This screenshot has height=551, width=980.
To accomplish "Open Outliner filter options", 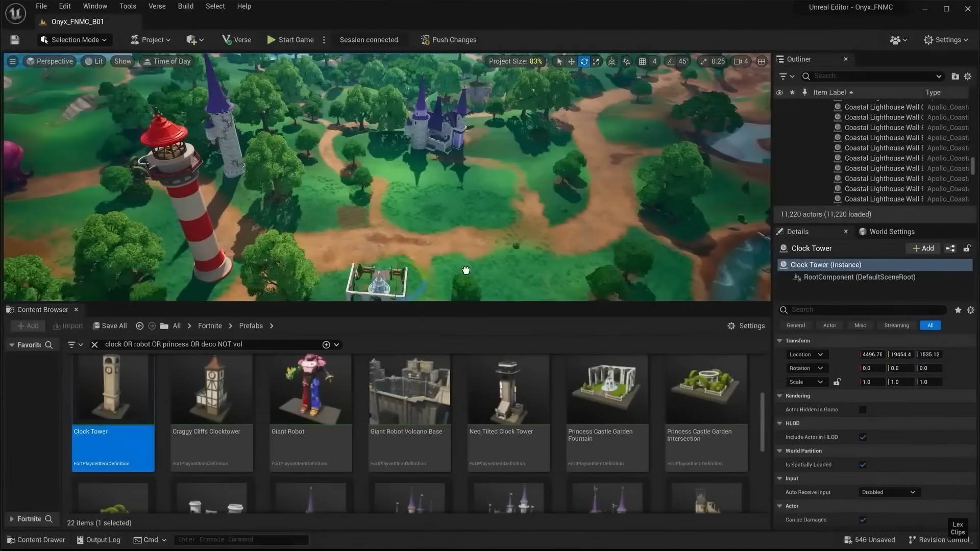I will [787, 76].
